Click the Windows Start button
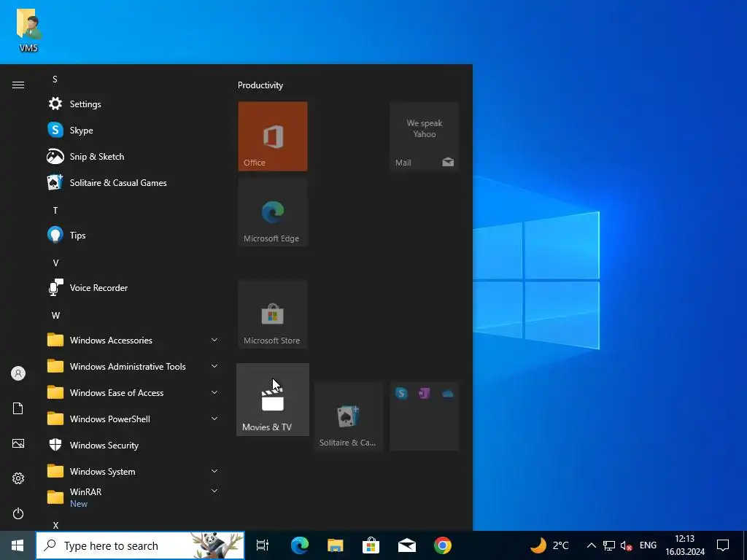The image size is (747, 560). (18, 545)
